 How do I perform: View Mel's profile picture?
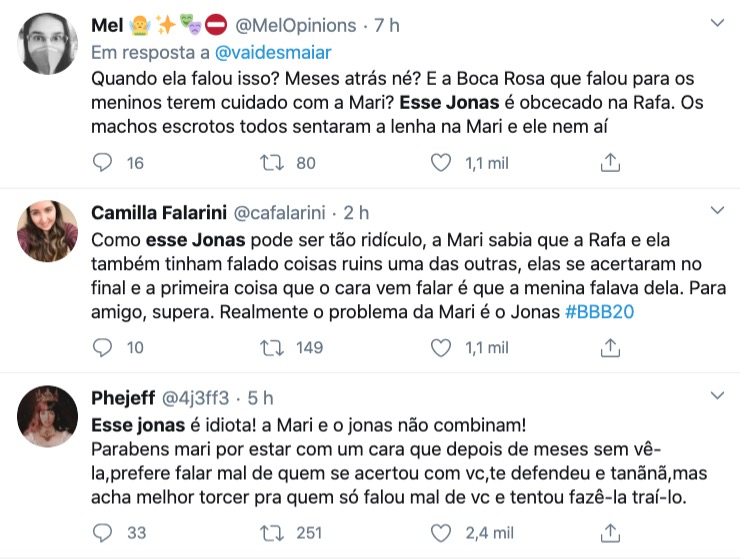[48, 44]
